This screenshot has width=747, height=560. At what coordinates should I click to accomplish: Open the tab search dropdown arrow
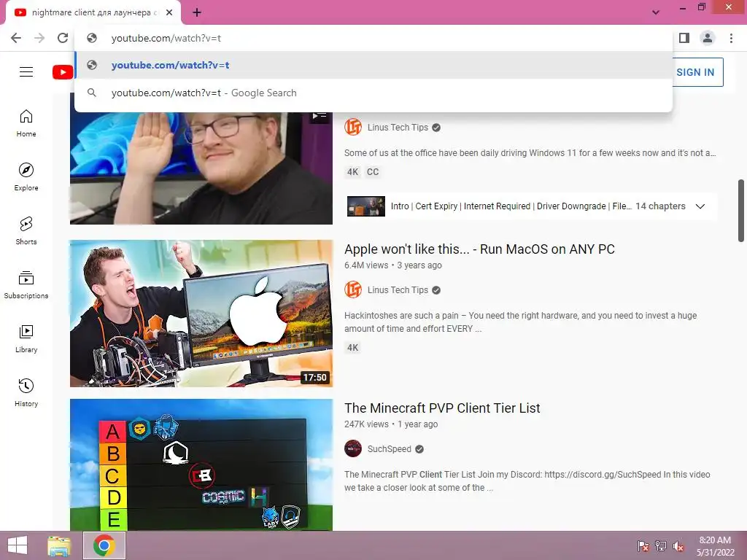click(x=656, y=12)
